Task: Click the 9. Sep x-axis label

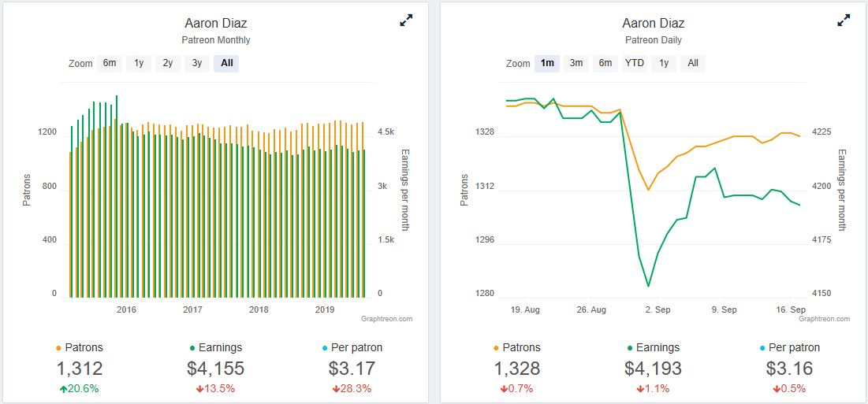Action: (x=724, y=310)
